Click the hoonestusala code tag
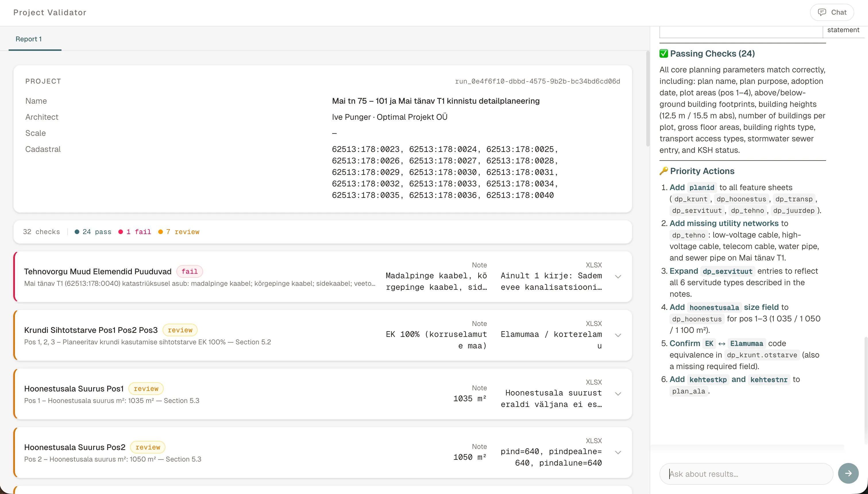The image size is (868, 494). coord(714,308)
